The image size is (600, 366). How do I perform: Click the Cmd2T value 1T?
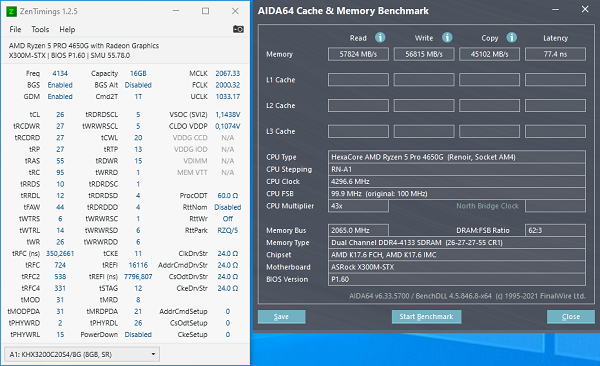coord(138,96)
